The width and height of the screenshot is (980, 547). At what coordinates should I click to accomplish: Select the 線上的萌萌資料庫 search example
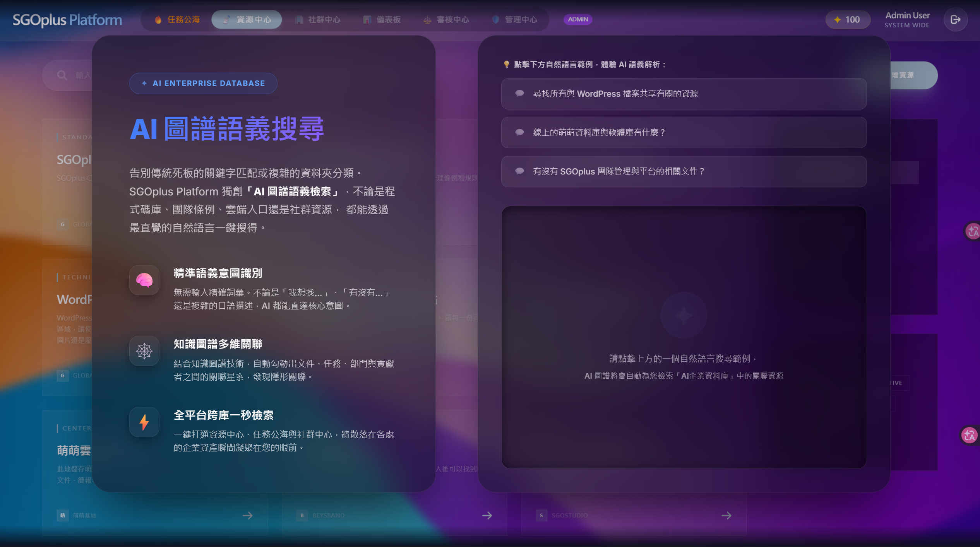[684, 132]
